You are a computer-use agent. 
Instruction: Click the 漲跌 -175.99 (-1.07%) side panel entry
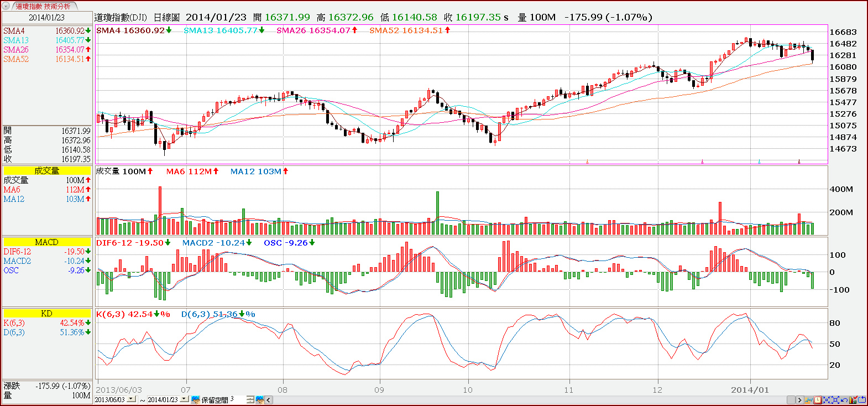coord(47,386)
